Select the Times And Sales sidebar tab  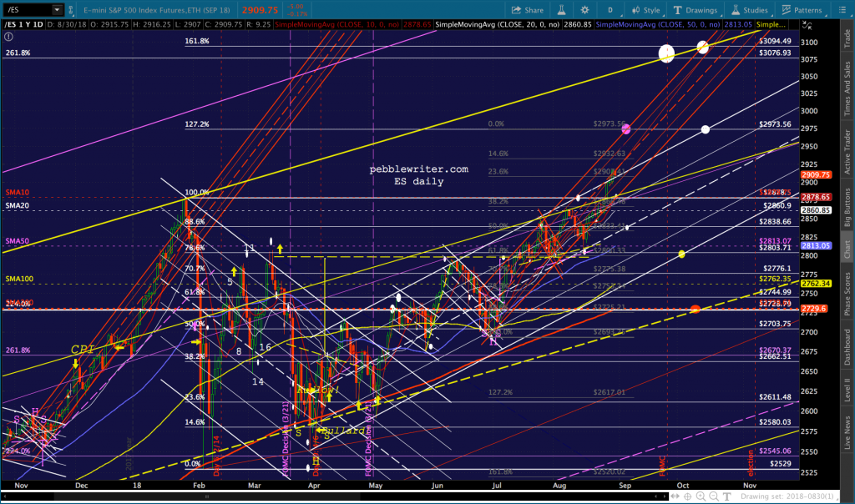pos(847,88)
